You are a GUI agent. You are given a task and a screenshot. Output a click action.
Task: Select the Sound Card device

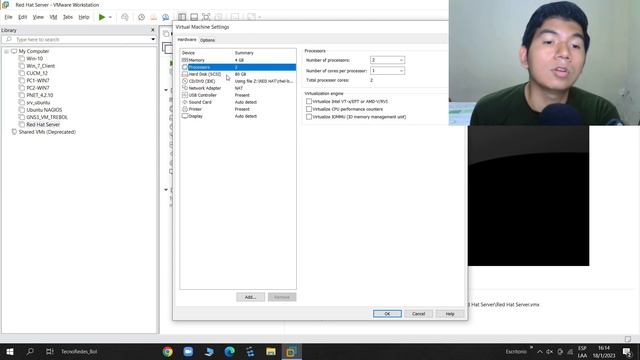pos(238,102)
